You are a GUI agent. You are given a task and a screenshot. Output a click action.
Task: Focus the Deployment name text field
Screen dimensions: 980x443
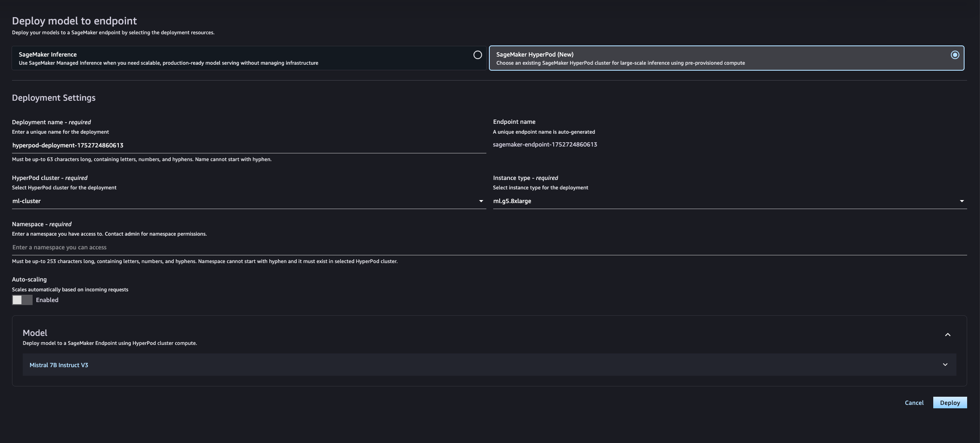point(249,145)
